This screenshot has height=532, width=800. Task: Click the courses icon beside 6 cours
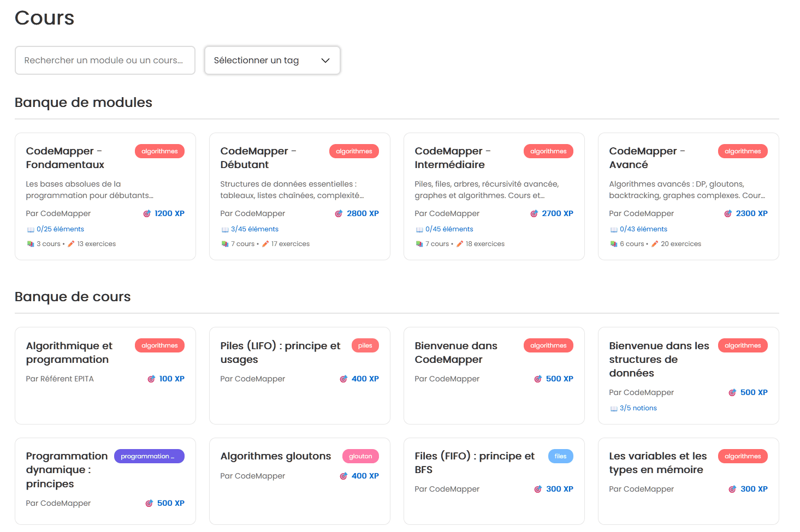[x=614, y=244]
